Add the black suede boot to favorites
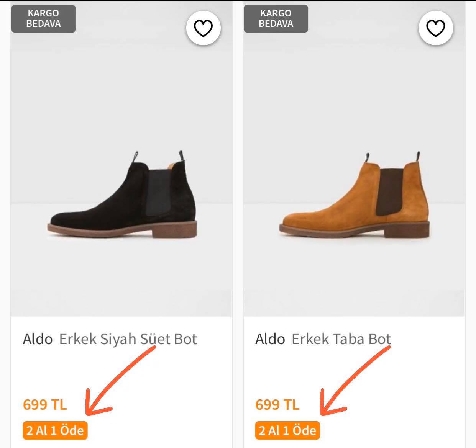The width and height of the screenshot is (476, 448). (203, 28)
